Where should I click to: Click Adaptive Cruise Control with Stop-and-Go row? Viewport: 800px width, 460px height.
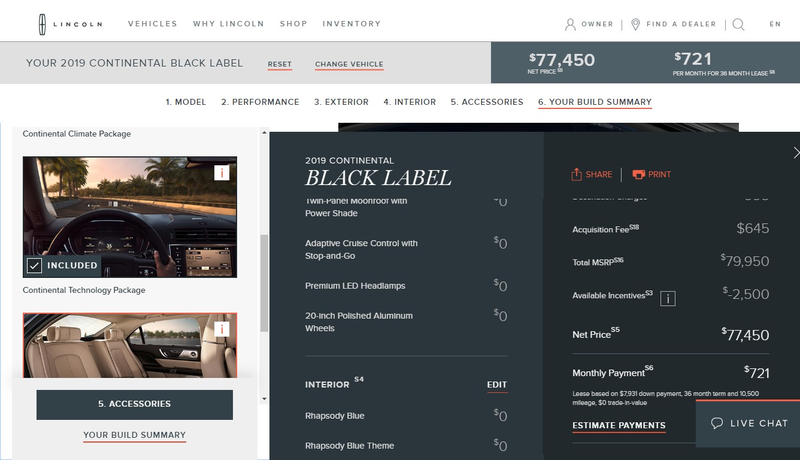406,249
